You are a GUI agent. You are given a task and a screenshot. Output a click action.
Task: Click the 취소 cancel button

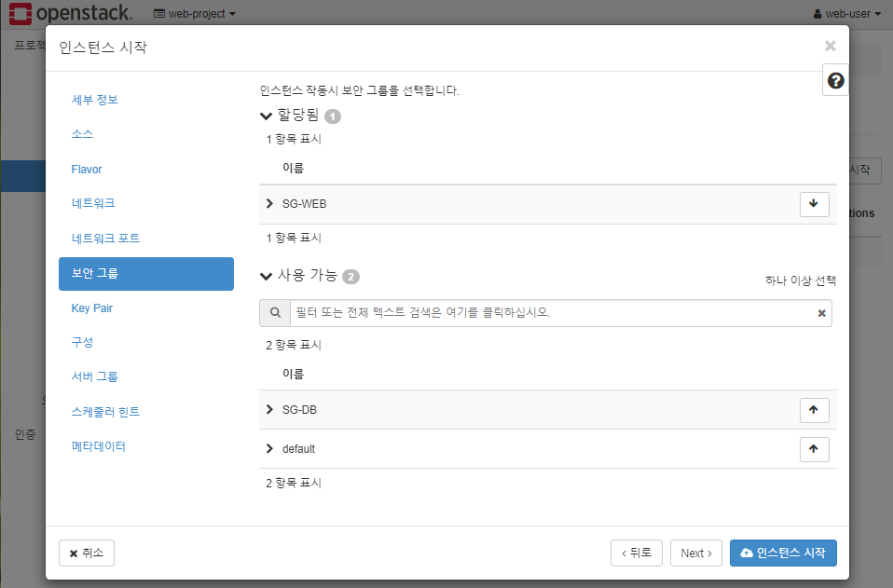tap(87, 554)
